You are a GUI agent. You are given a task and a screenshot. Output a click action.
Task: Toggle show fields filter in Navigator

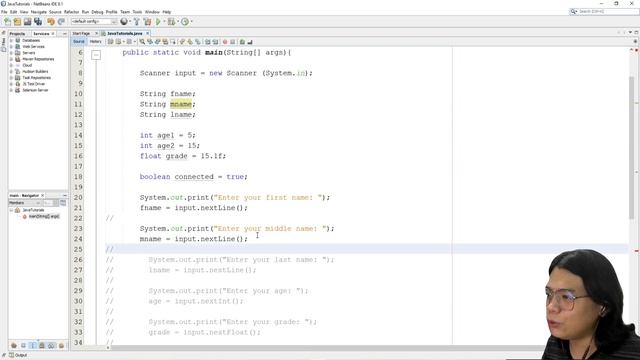pos(23,346)
